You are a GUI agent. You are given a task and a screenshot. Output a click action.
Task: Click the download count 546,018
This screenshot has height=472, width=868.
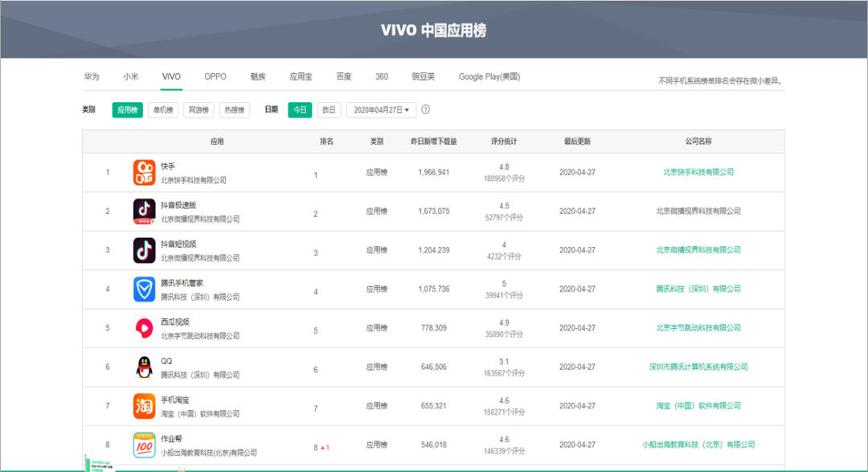click(x=433, y=445)
